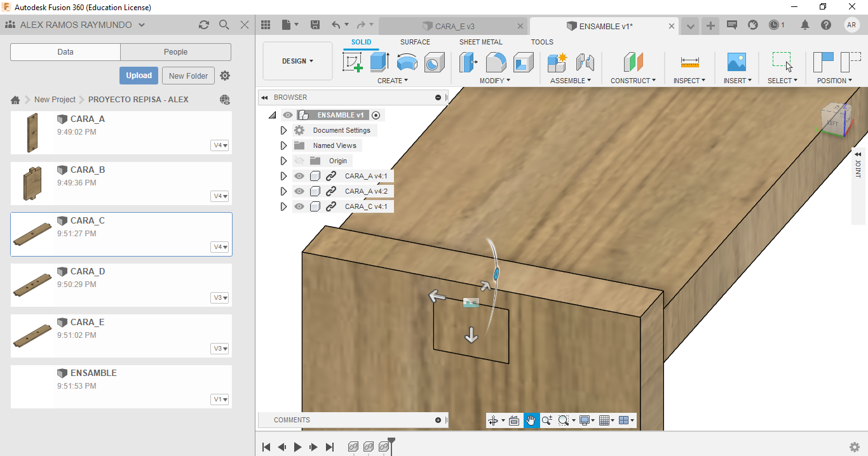Open Comments notification icon
The image size is (868, 456).
pyautogui.click(x=732, y=25)
